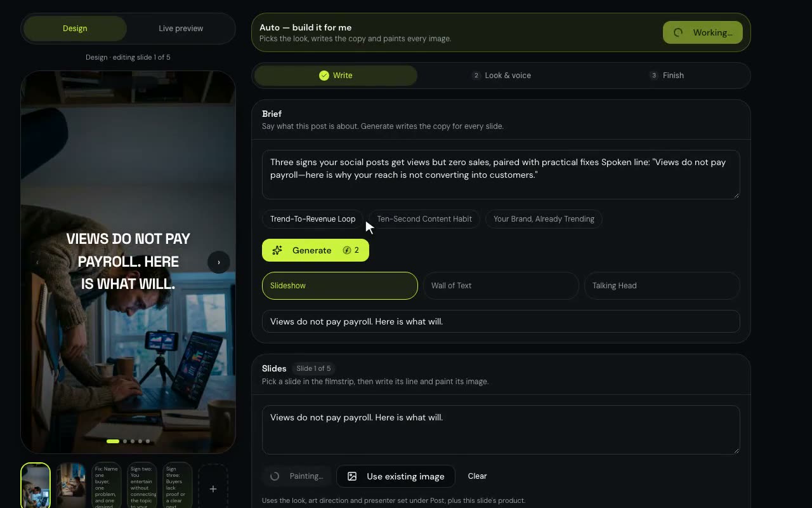Select the Wall of Text format
Viewport: 812px width, 508px height.
[501, 286]
